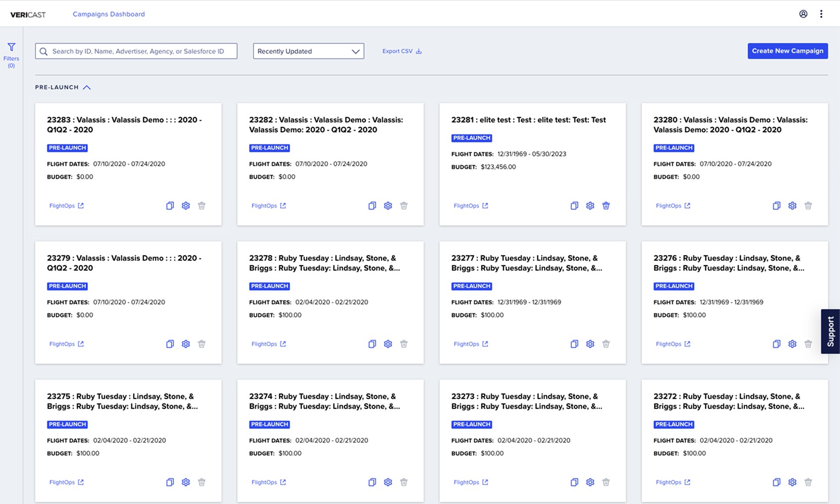This screenshot has width=840, height=504.
Task: Delete campaign 23281 elite test via trash icon
Action: click(606, 206)
